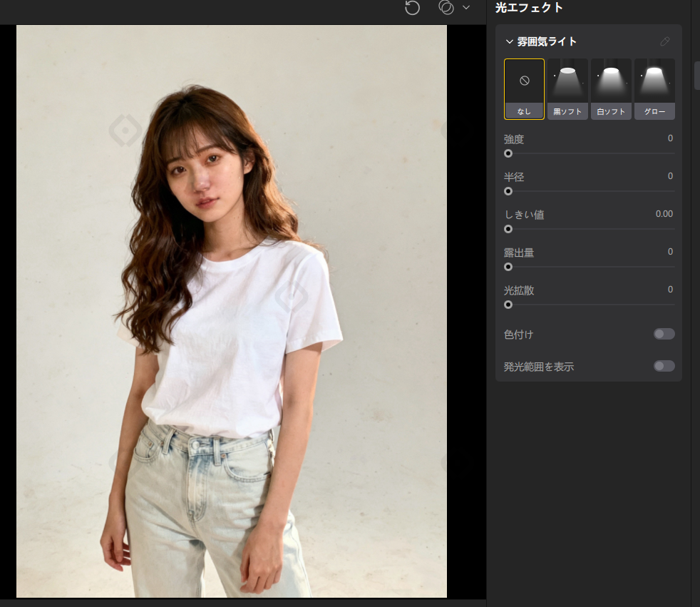The height and width of the screenshot is (607, 700).
Task: Select the 白ソフト light preset
Action: coord(611,89)
